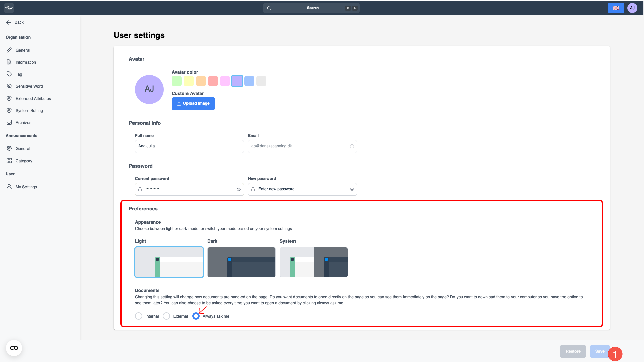The image size is (644, 362).
Task: Open My Settings in the sidebar
Action: tap(26, 187)
